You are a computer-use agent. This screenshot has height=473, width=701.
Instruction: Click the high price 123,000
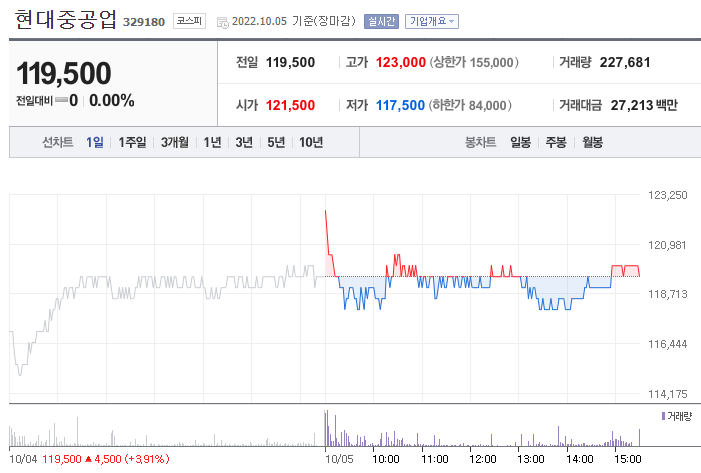(401, 62)
